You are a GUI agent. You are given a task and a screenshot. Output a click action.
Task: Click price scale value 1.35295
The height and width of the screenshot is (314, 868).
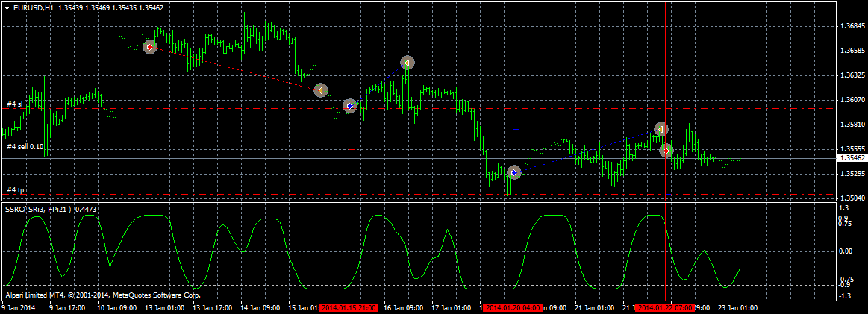(853, 174)
